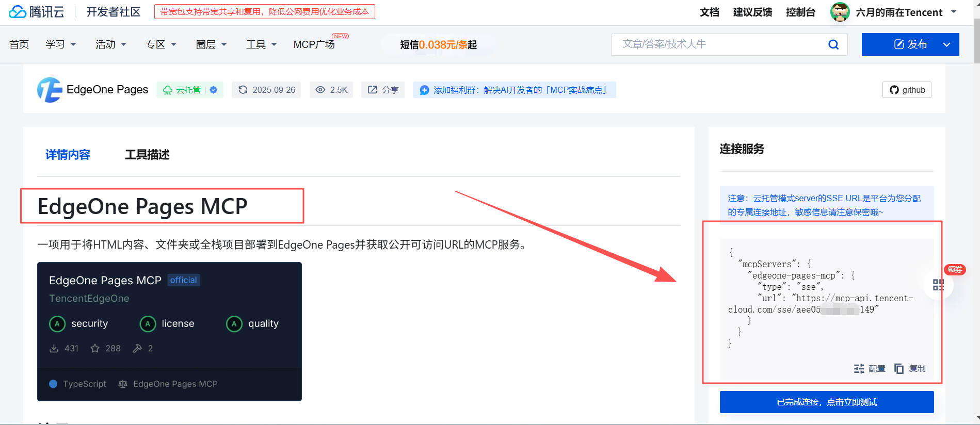The height and width of the screenshot is (425, 980).
Task: Click the star icon beside 288
Action: pos(95,349)
